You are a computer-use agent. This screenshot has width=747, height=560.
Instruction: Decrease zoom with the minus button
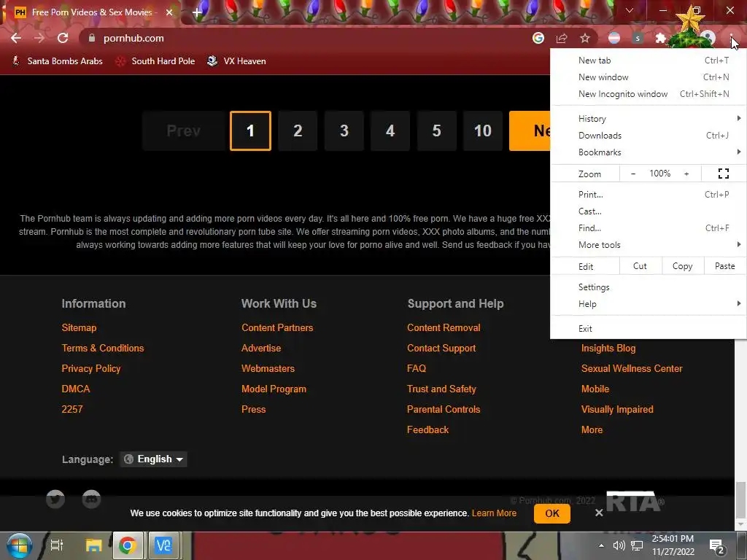(633, 174)
